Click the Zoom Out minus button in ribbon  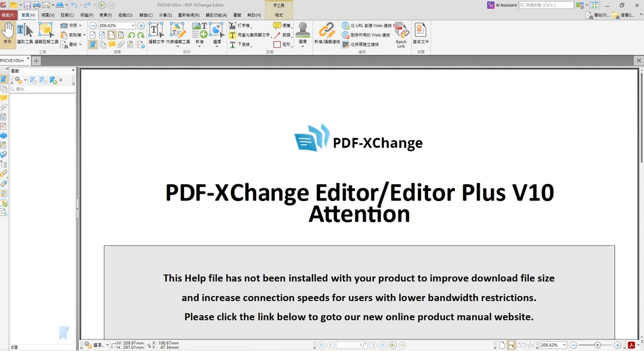[x=93, y=25]
